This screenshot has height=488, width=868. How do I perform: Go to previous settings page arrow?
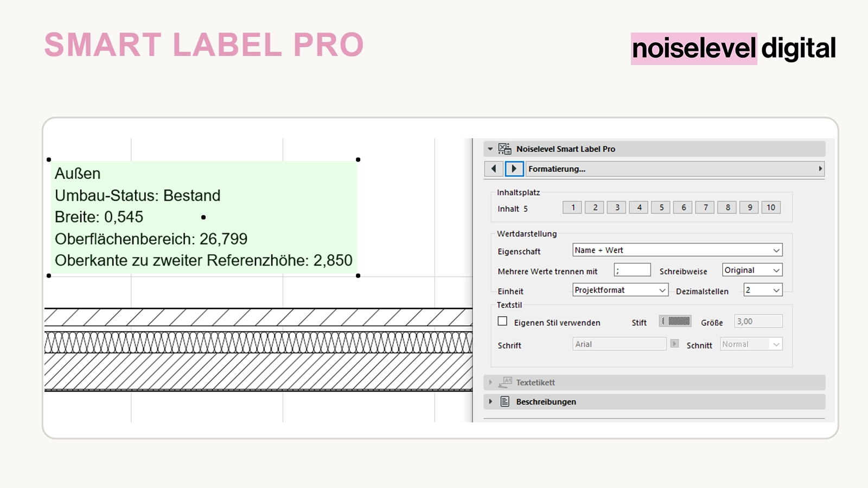click(494, 169)
